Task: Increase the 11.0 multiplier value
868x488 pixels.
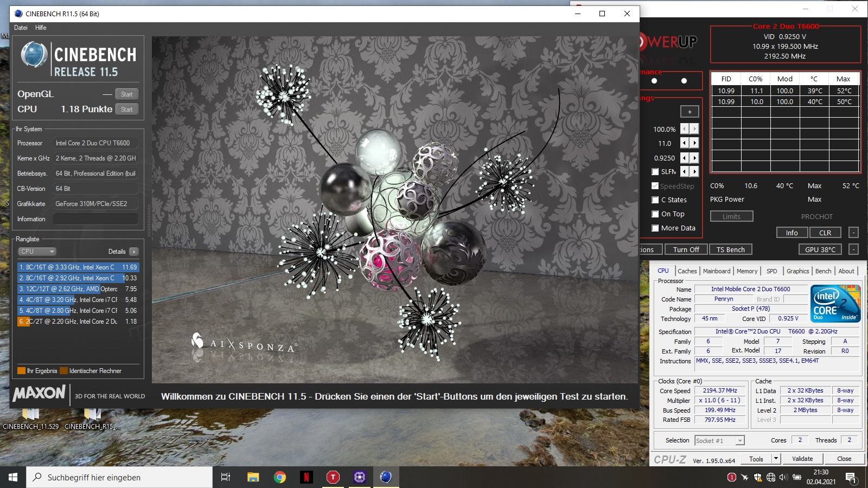Action: (x=694, y=143)
